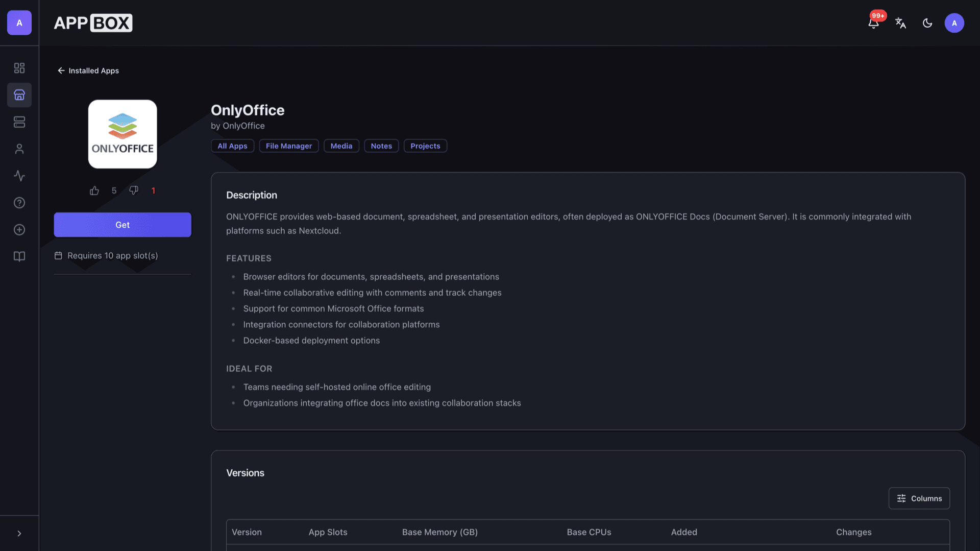Image resolution: width=980 pixels, height=551 pixels.
Task: Sort by Base Memory (GB) column header
Action: 440,532
